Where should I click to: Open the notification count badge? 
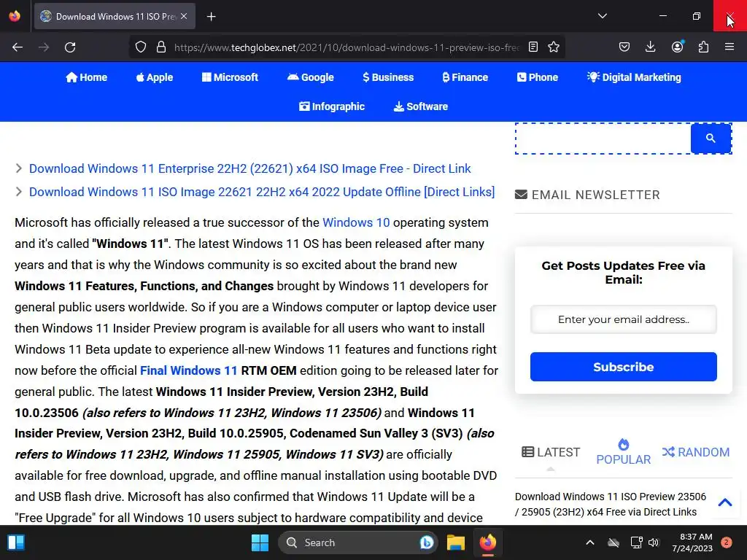point(726,542)
